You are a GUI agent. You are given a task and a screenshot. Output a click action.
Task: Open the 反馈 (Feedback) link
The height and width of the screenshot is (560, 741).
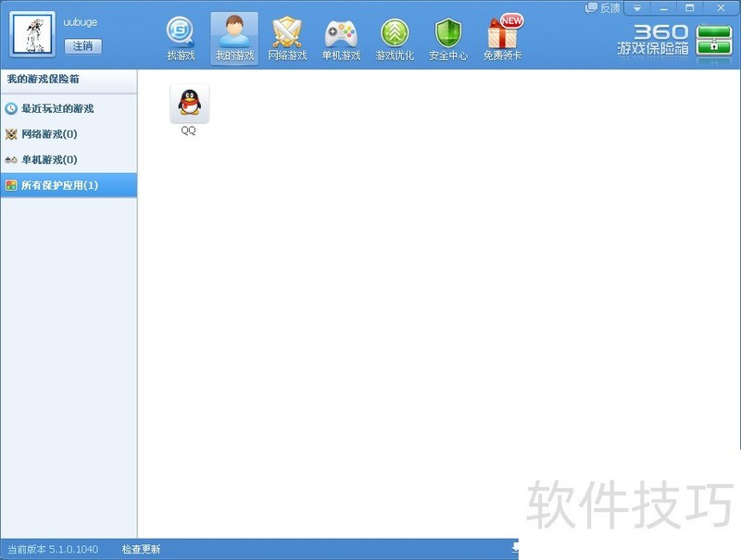[x=602, y=8]
